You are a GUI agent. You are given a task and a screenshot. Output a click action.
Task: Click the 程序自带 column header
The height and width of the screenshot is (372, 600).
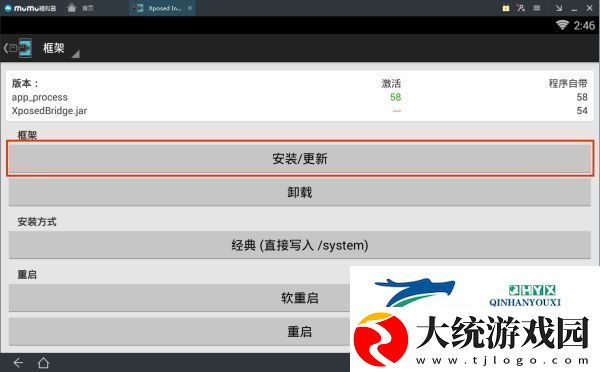568,83
